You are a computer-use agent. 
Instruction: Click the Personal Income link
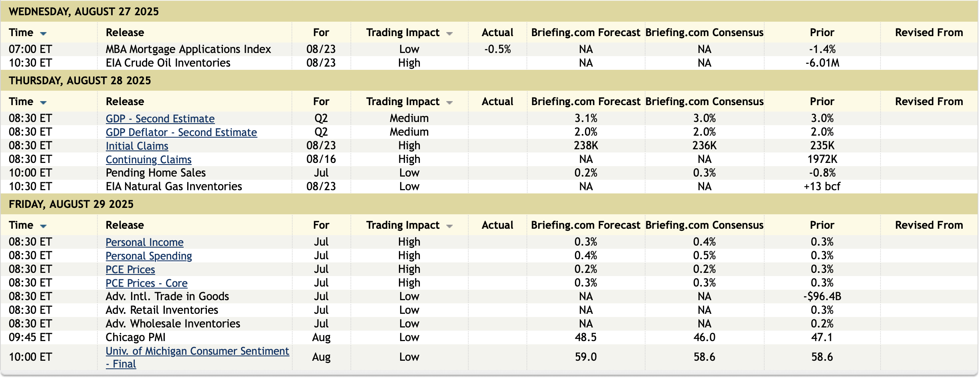(144, 242)
